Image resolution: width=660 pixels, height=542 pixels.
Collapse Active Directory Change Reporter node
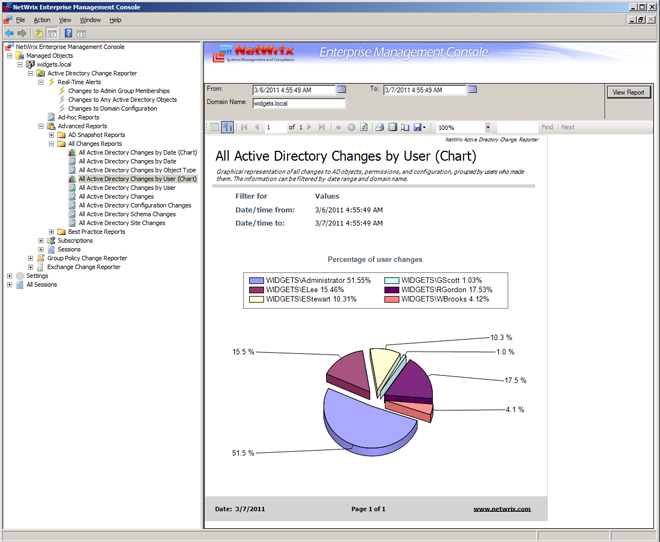30,73
